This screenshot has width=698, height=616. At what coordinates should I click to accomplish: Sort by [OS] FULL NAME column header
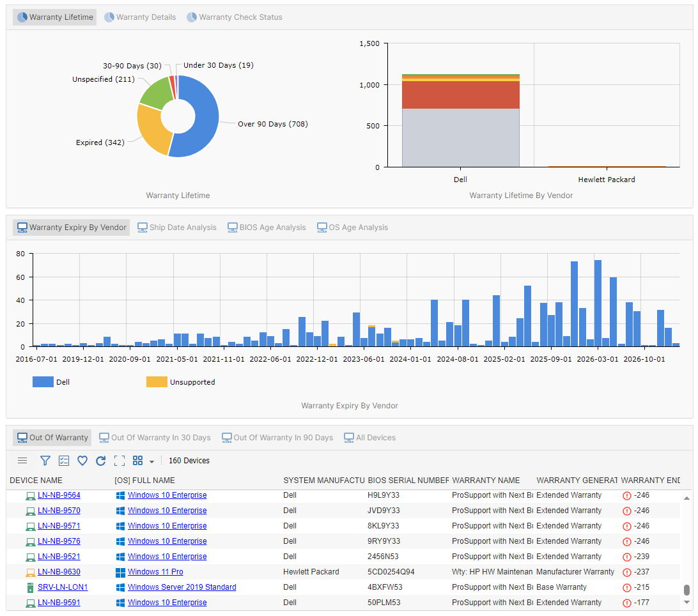pyautogui.click(x=144, y=481)
